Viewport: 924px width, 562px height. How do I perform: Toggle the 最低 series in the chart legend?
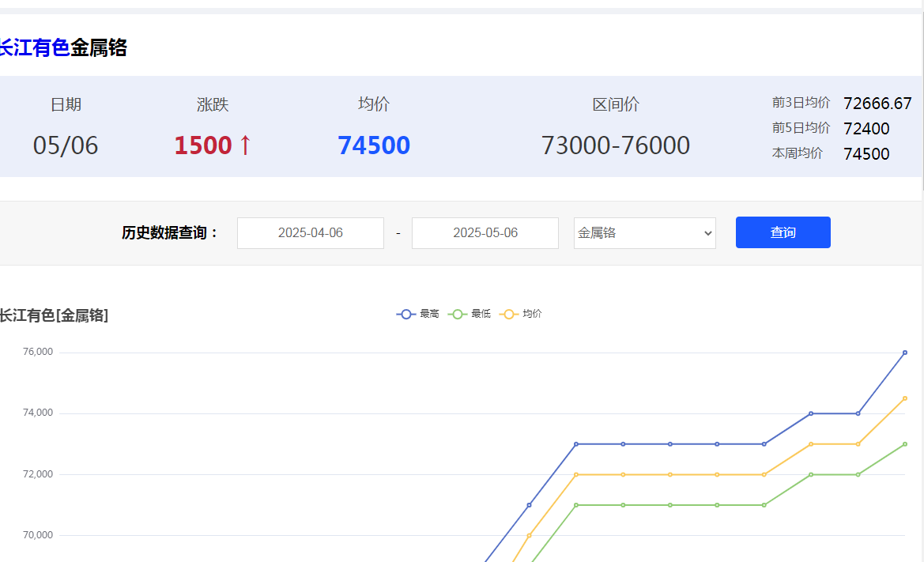469,314
